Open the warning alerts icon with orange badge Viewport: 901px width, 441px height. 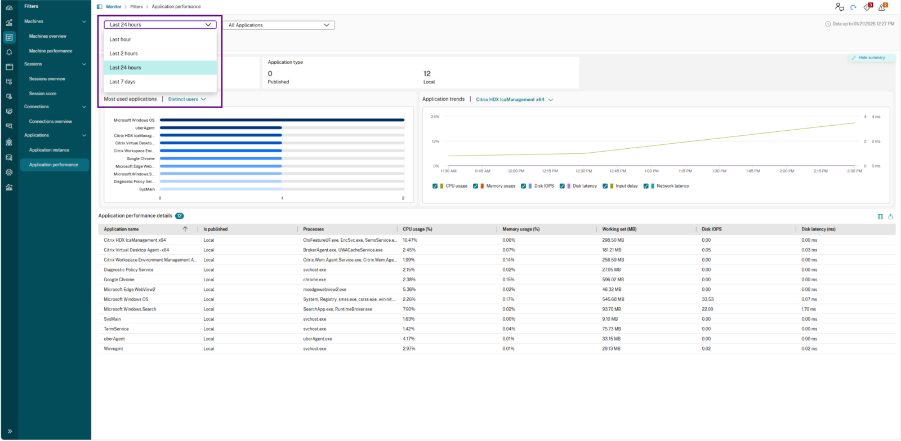pyautogui.click(x=883, y=7)
